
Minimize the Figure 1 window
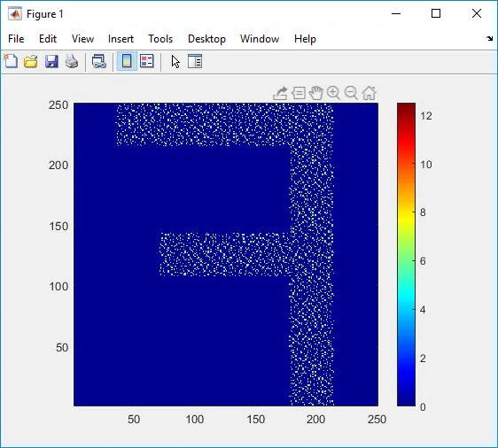click(x=396, y=13)
